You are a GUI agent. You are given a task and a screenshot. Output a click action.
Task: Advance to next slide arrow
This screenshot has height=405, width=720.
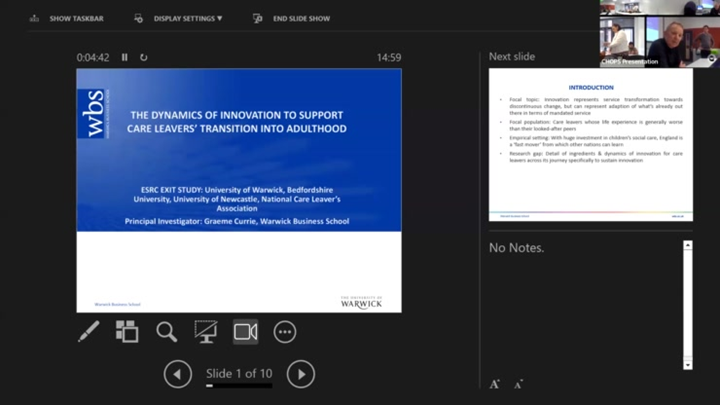coord(300,374)
